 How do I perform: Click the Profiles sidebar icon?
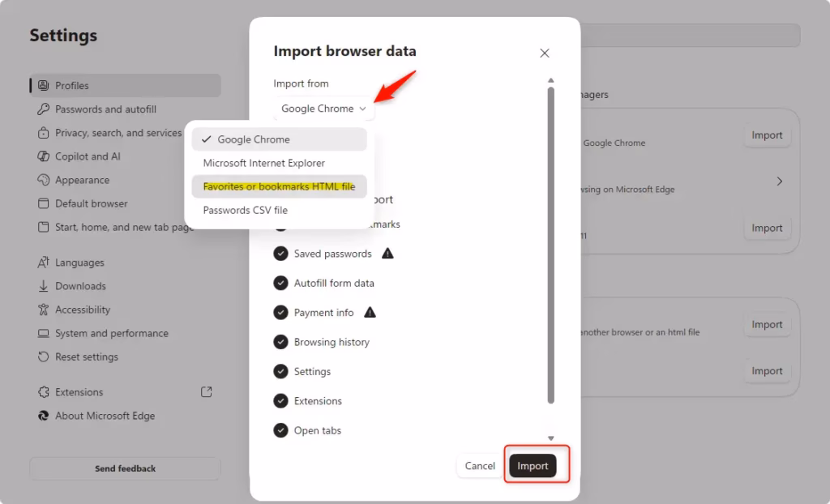44,85
